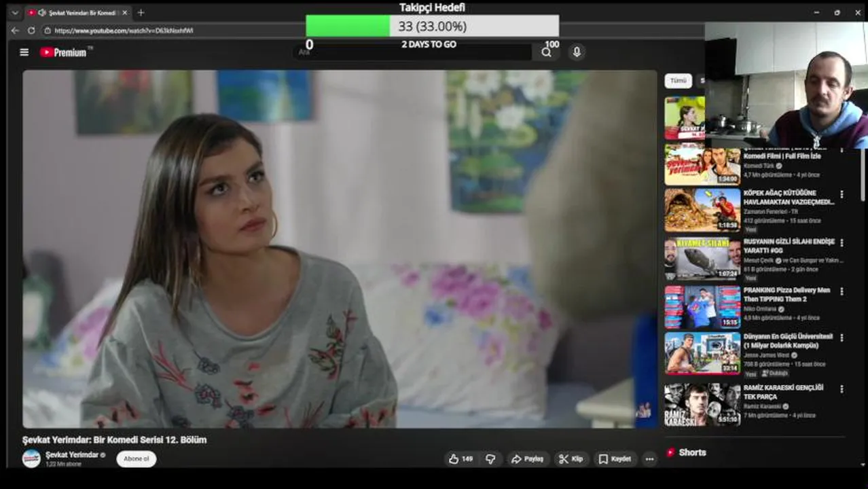Open Şevkat Yerimdar channel avatar
The width and height of the screenshot is (868, 489).
tap(31, 458)
